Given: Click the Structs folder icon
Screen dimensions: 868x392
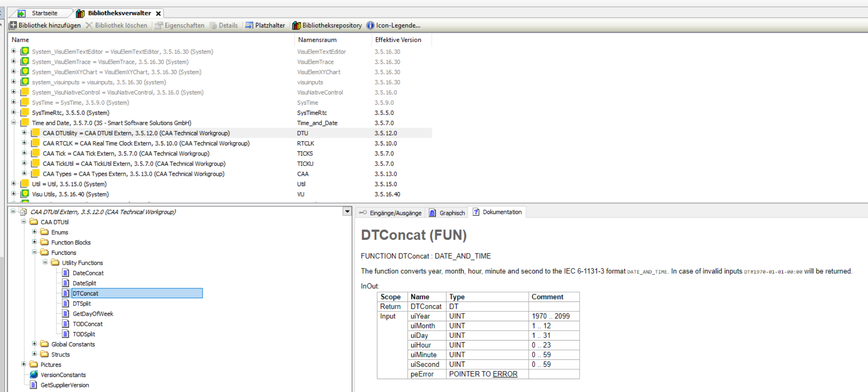Looking at the screenshot, I should pos(45,354).
